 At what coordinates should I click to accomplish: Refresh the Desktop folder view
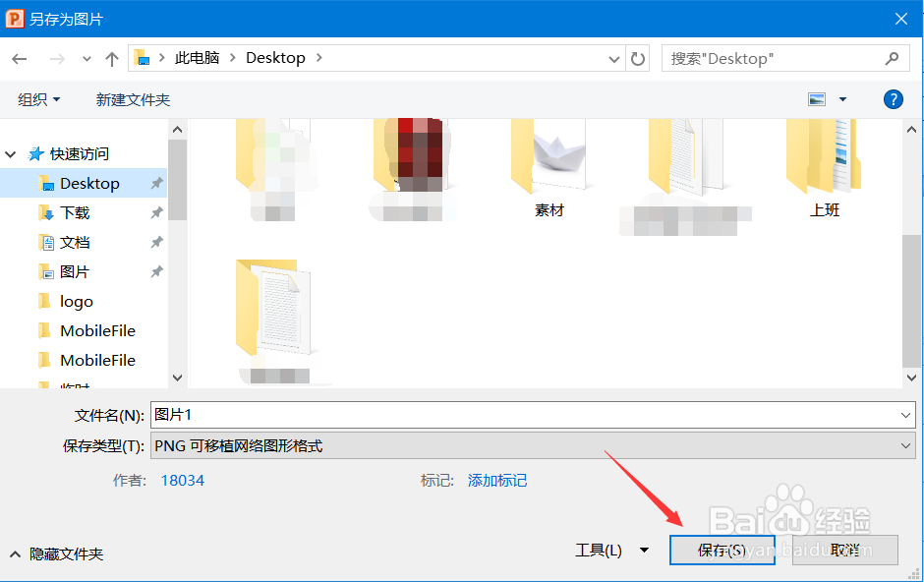click(x=637, y=58)
